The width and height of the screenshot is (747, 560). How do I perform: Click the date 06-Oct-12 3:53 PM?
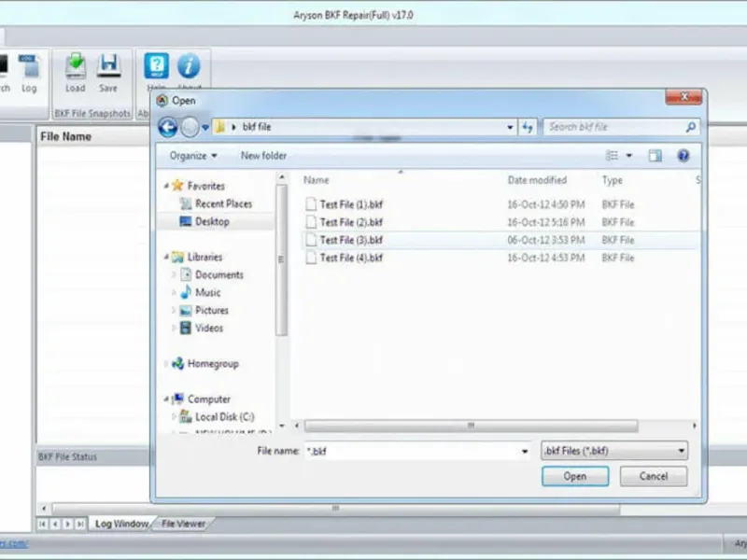click(x=546, y=240)
